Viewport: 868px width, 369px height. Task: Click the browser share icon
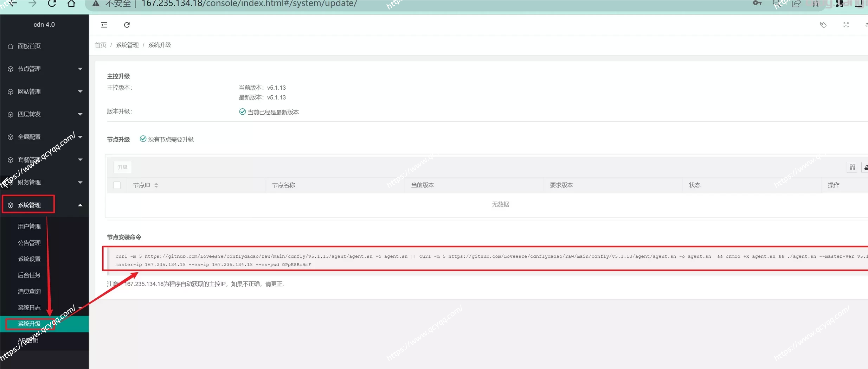(796, 4)
